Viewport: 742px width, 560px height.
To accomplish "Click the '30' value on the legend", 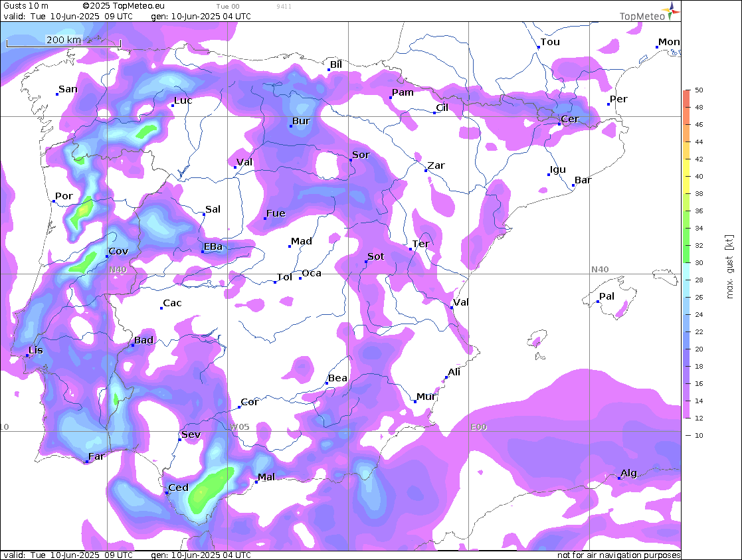I will coord(699,262).
